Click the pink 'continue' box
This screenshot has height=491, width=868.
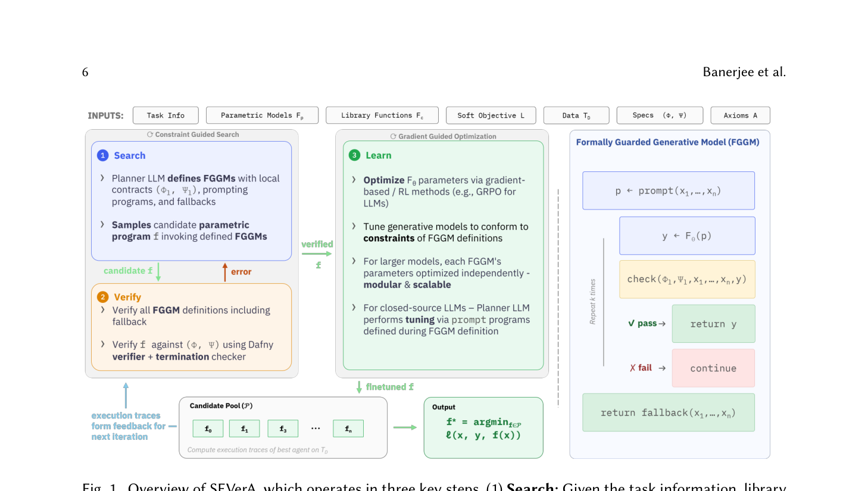point(713,368)
